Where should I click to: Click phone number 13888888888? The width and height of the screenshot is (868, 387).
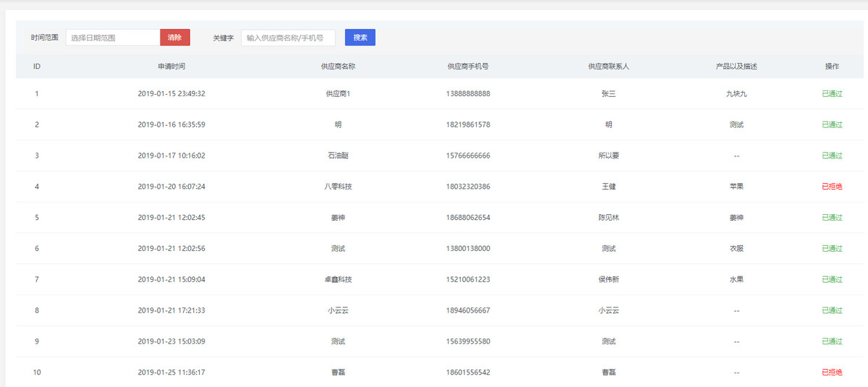point(468,94)
